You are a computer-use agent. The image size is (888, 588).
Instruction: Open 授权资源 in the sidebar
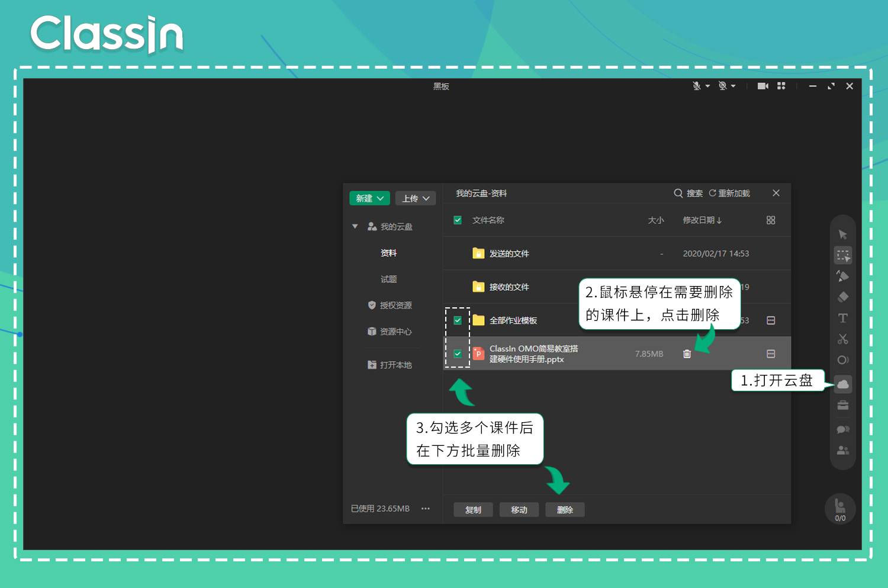click(390, 306)
